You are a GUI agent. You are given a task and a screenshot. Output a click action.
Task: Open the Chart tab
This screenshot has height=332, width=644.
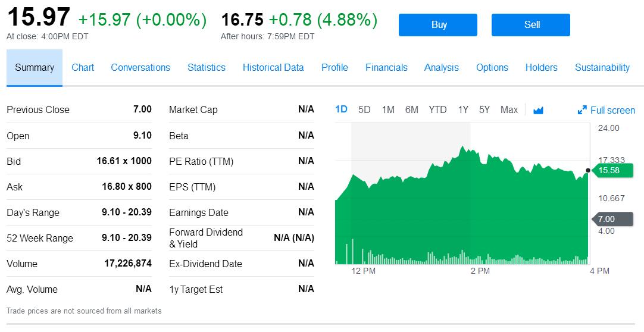click(83, 67)
